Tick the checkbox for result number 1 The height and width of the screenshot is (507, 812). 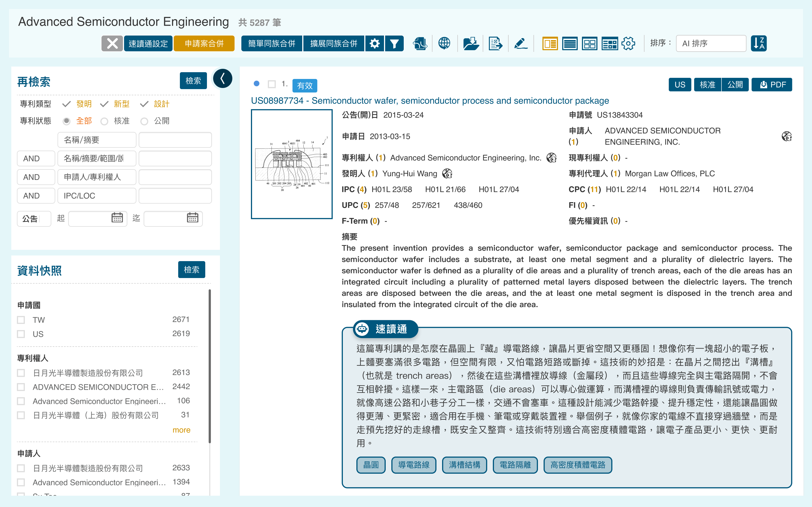pos(272,84)
